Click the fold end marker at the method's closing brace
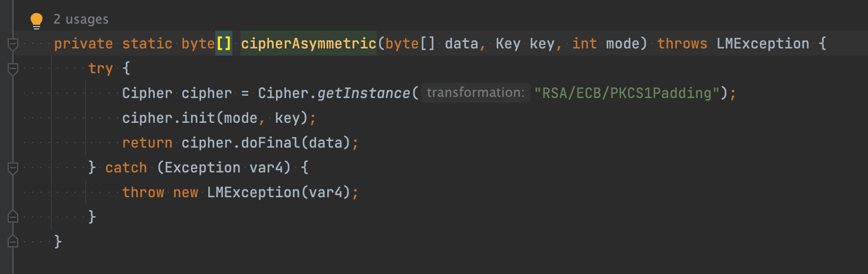Viewport: 868px width, 274px height. (x=13, y=242)
